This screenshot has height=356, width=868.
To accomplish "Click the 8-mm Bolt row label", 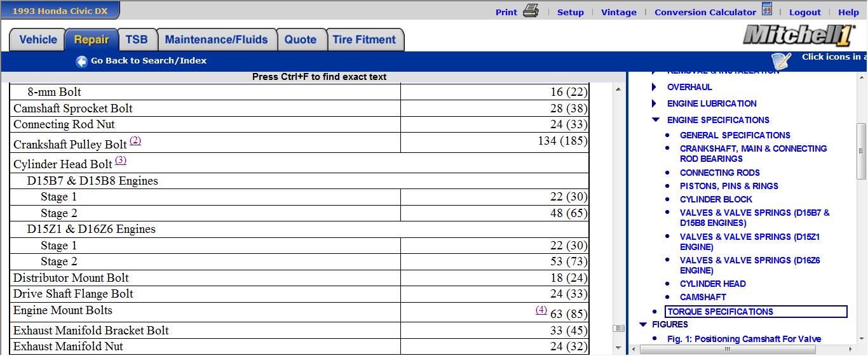I will tap(55, 92).
